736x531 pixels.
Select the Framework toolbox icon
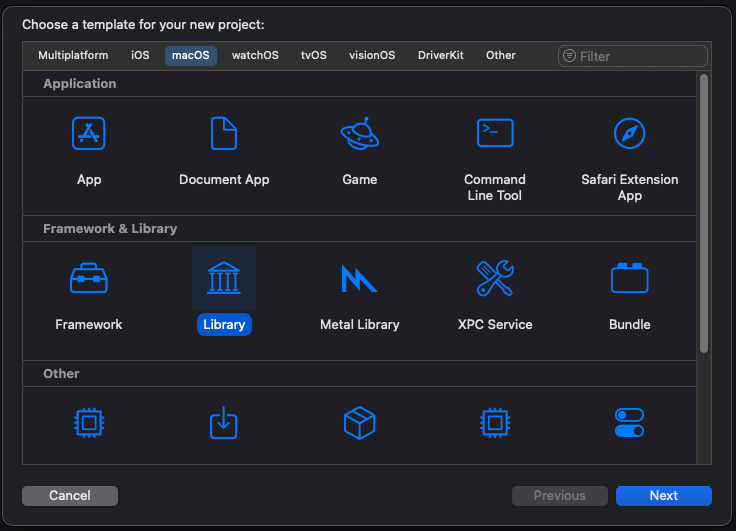click(89, 278)
